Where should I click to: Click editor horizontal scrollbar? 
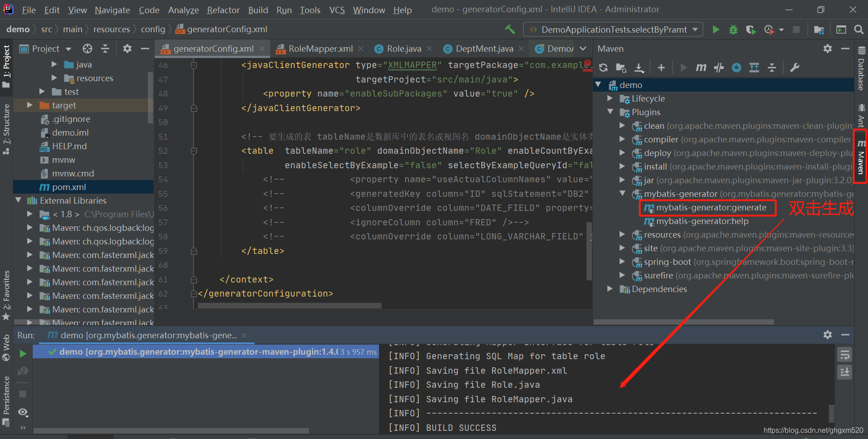coord(290,306)
